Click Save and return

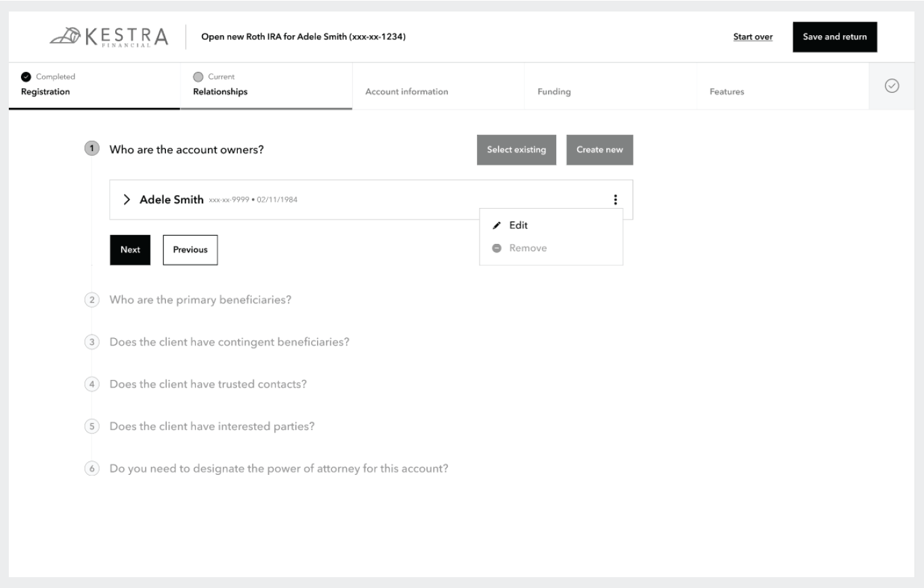coord(835,37)
